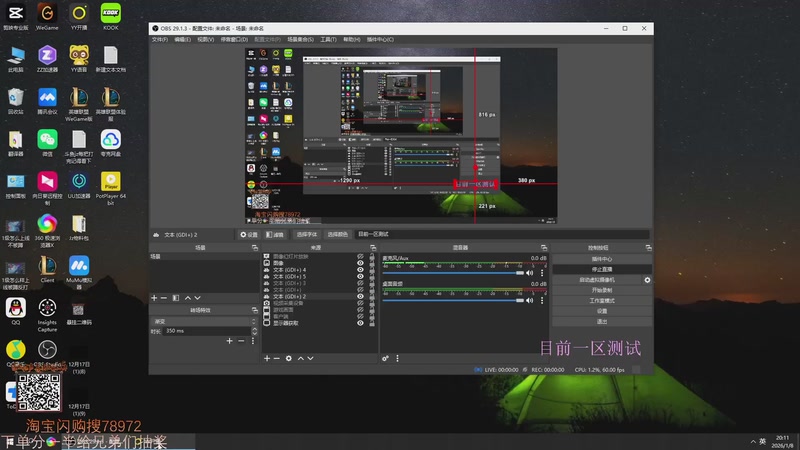Image resolution: width=800 pixels, height=450 pixels.
Task: Open YY语音 desktop icon
Action: [79, 59]
